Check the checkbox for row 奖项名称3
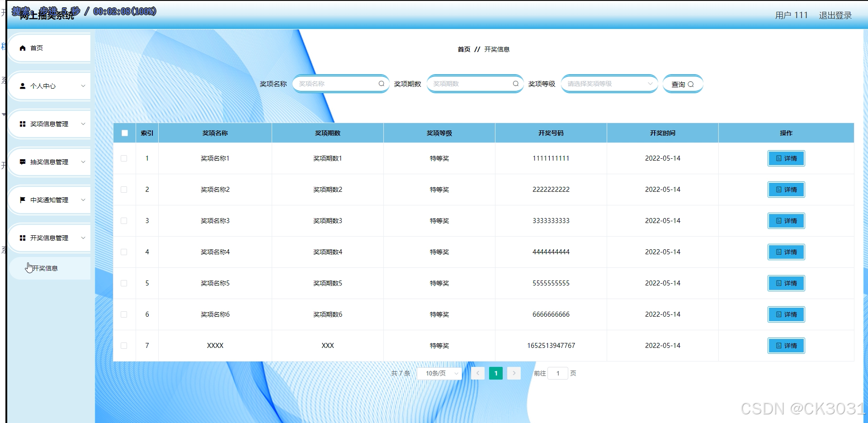868x423 pixels. click(x=124, y=221)
